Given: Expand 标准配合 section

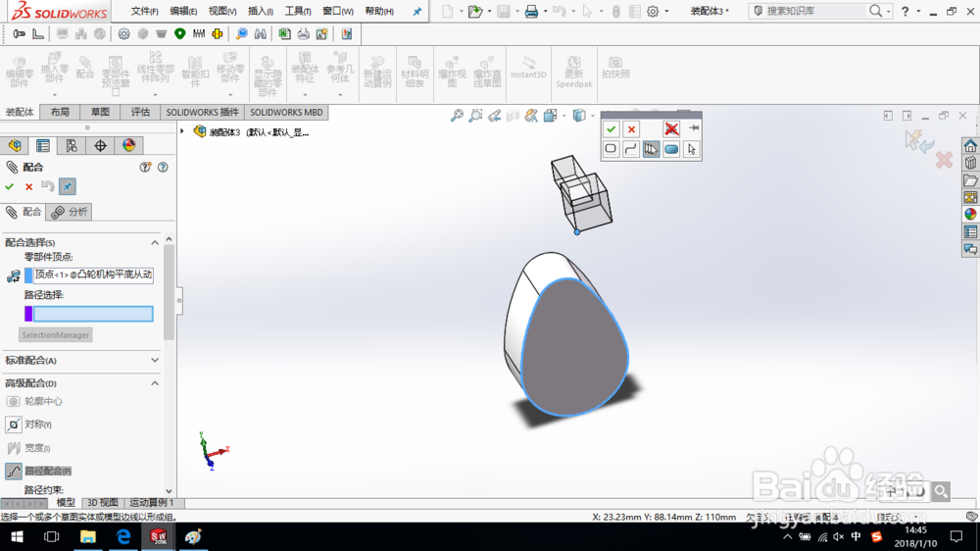Looking at the screenshot, I should click(x=155, y=360).
